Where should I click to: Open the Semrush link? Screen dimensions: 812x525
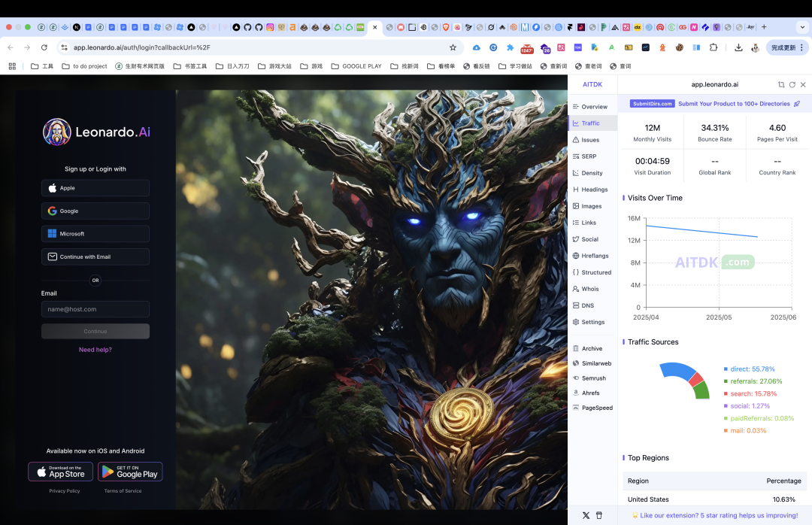pyautogui.click(x=593, y=378)
